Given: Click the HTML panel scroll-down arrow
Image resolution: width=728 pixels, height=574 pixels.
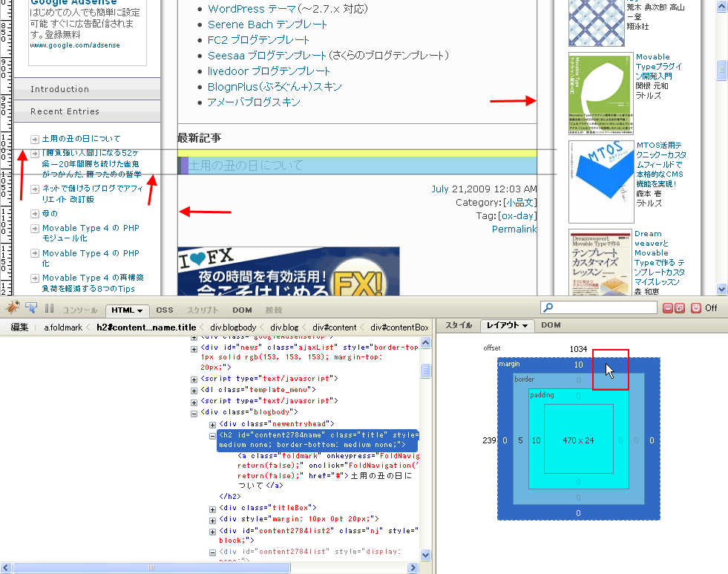Looking at the screenshot, I should tap(425, 555).
